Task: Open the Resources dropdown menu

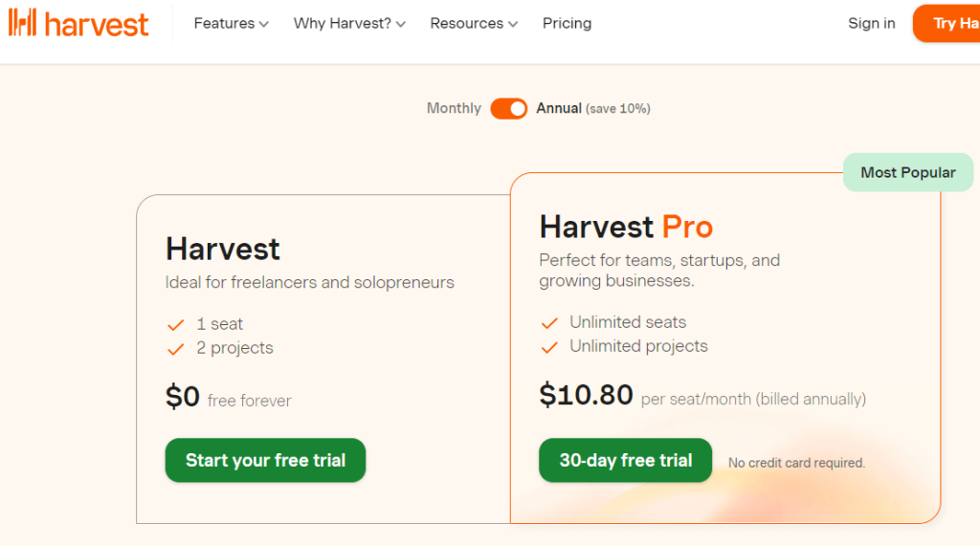Action: pyautogui.click(x=474, y=23)
